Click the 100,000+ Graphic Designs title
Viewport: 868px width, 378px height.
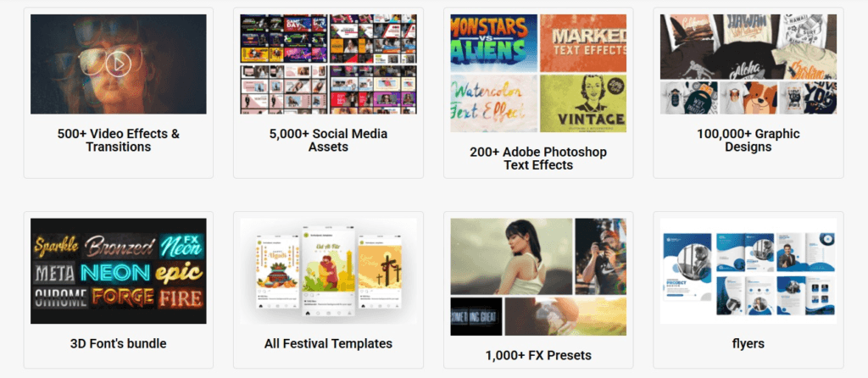[x=748, y=141]
